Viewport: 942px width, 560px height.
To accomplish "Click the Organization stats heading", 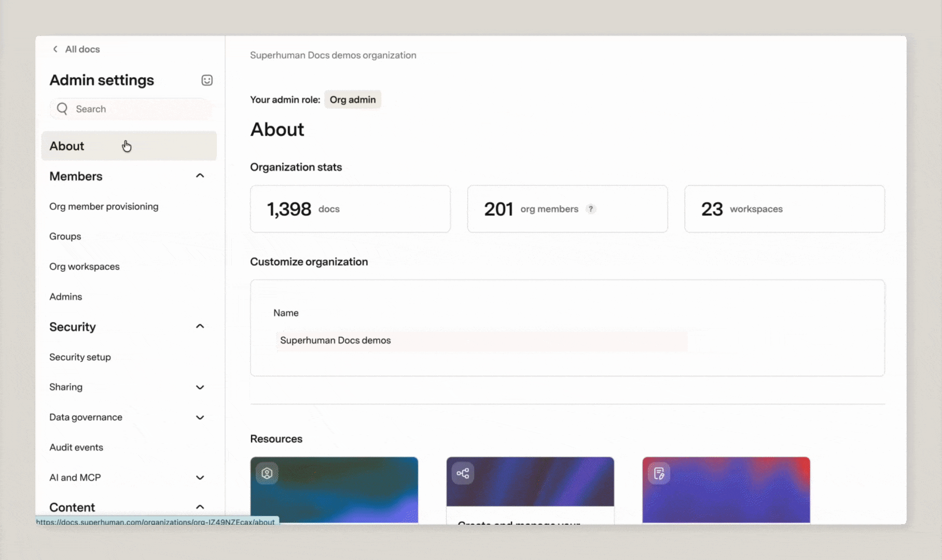I will click(296, 167).
